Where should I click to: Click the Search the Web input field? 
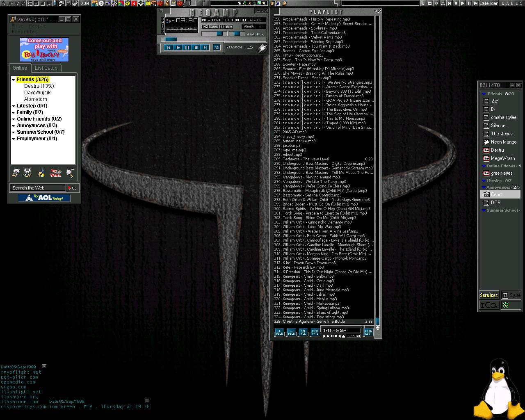[x=38, y=188]
